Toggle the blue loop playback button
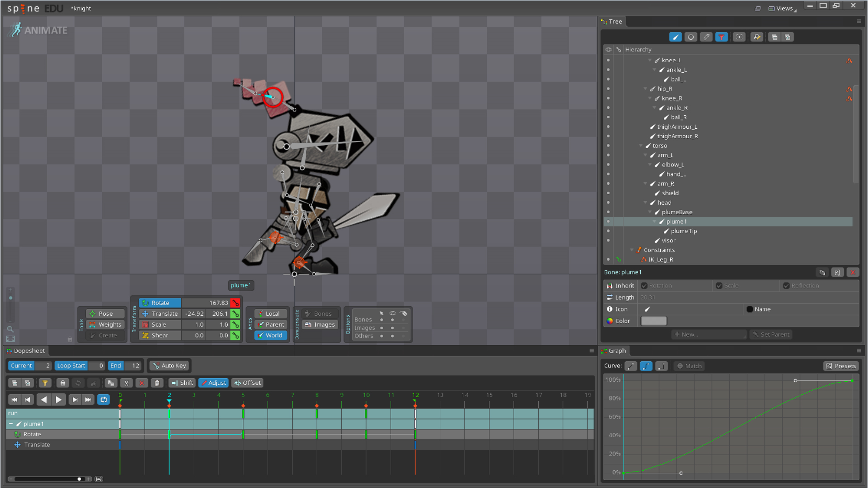The height and width of the screenshot is (488, 868). tap(104, 400)
